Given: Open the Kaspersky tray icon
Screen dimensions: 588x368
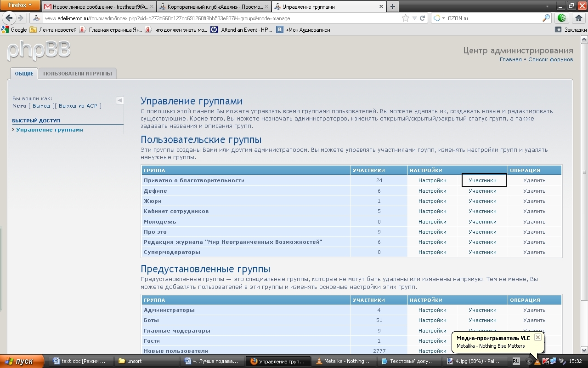Looking at the screenshot, I should coord(546,362).
